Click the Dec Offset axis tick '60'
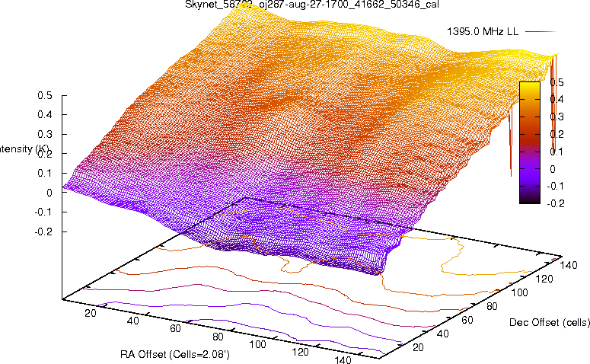The height and width of the screenshot is (364, 590). 467,320
